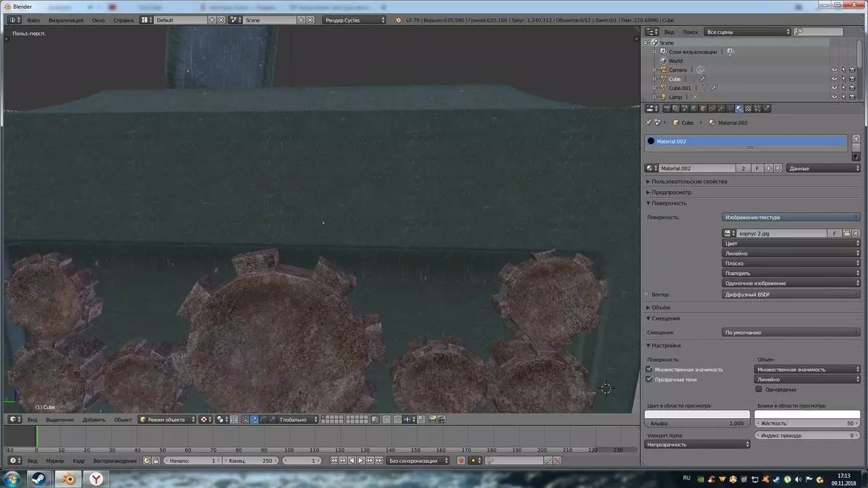The height and width of the screenshot is (488, 868).
Task: Open the World properties tab icon
Action: (x=694, y=108)
